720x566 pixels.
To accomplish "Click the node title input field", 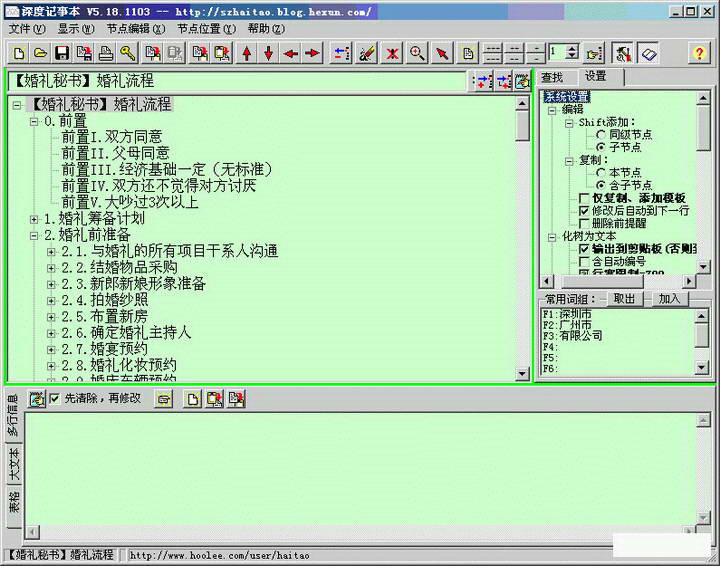I will [237, 82].
